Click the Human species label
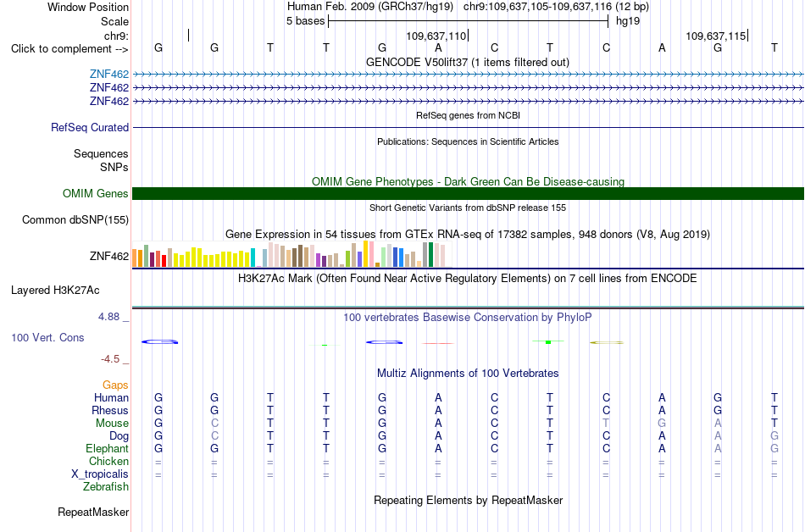The image size is (805, 532). (111, 397)
